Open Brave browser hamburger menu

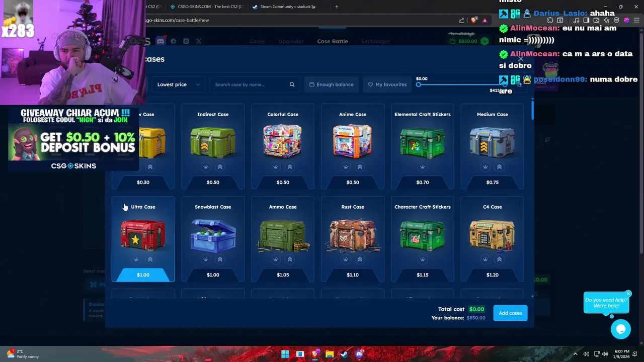tap(636, 20)
